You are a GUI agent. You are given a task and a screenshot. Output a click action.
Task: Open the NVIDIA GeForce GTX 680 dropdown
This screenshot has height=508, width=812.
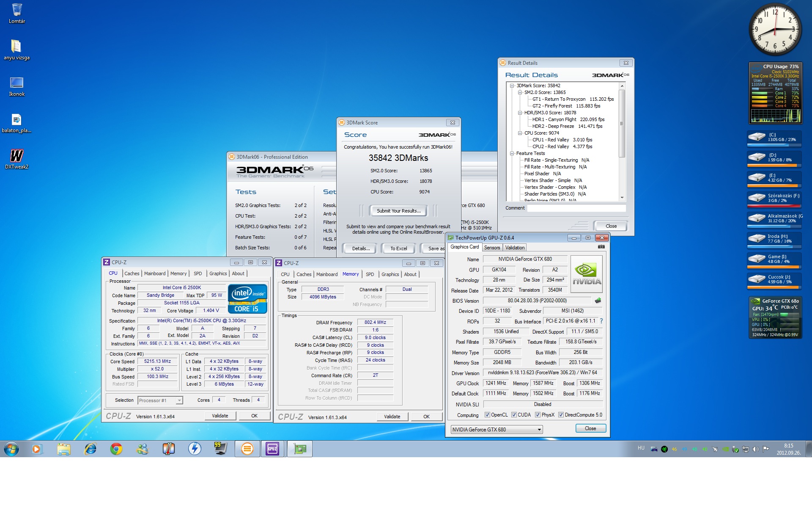pyautogui.click(x=539, y=430)
